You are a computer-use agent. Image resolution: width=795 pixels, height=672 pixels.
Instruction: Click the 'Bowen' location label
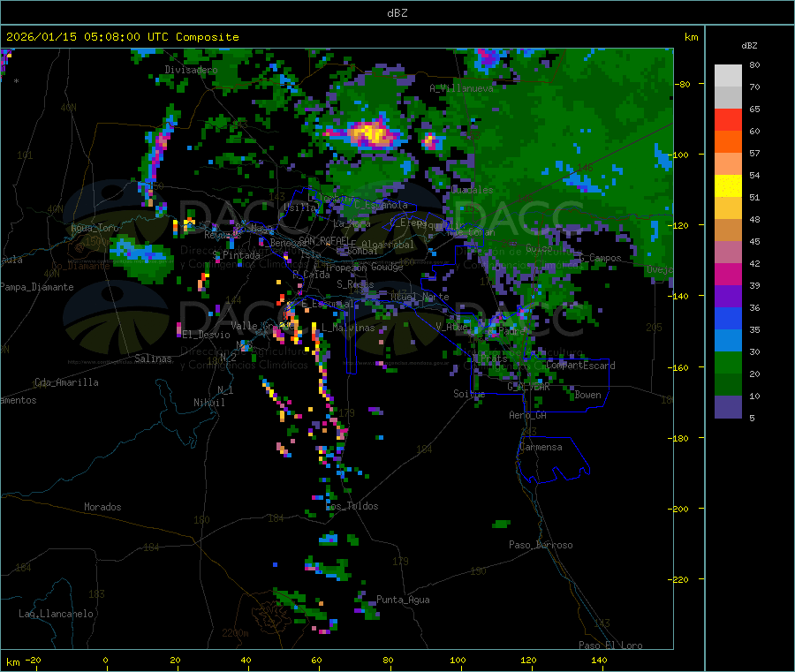[x=587, y=395]
